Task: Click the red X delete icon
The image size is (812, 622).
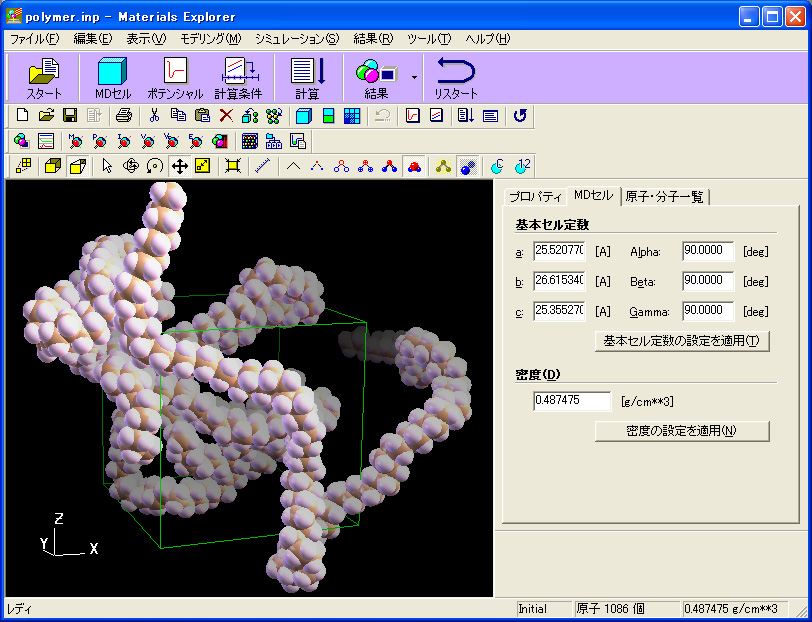Action: [x=226, y=115]
